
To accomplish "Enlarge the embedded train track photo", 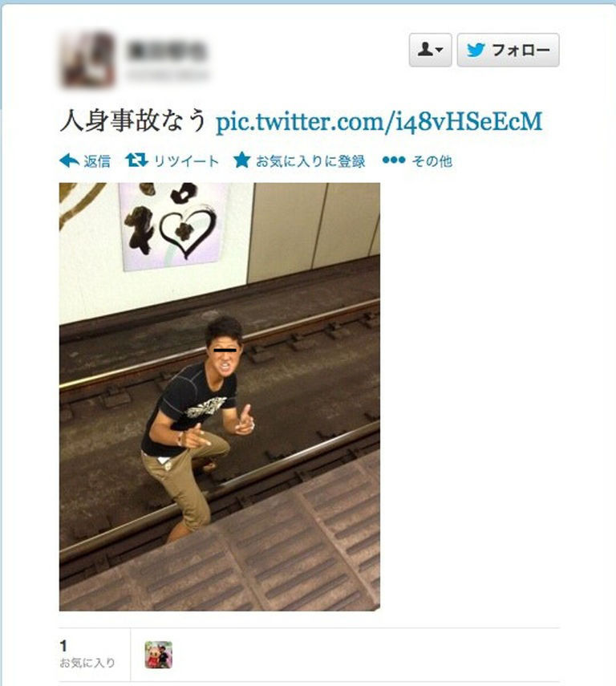I will tap(220, 396).
